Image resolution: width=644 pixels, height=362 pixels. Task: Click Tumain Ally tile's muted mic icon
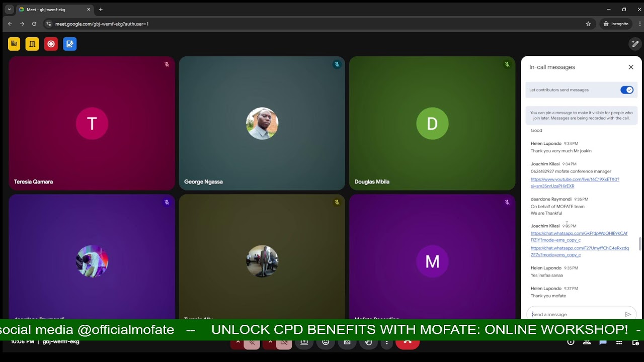point(337,202)
